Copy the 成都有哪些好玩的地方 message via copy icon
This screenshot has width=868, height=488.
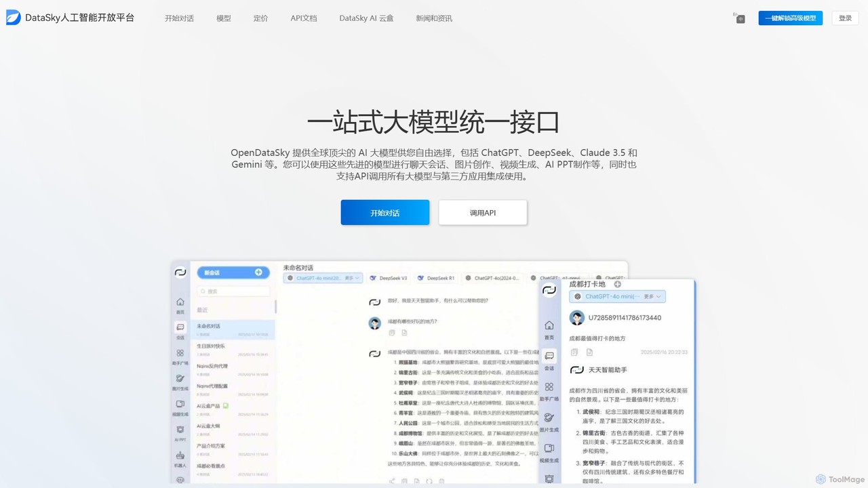[x=392, y=333]
